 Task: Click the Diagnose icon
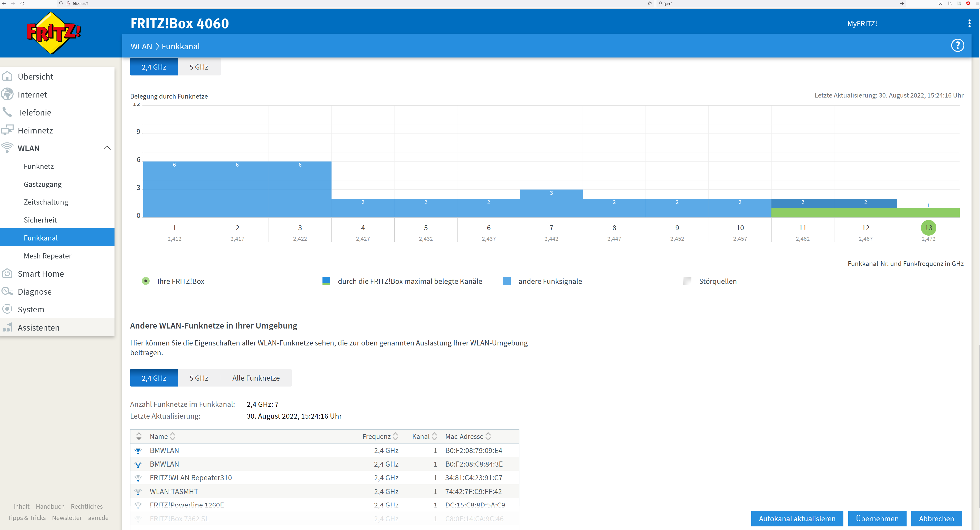click(7, 291)
